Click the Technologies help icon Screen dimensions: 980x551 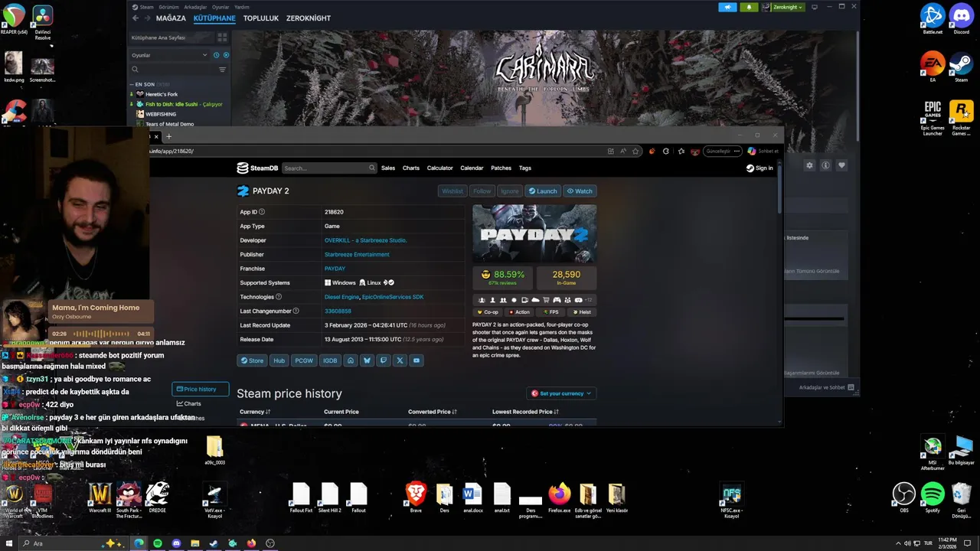(279, 297)
